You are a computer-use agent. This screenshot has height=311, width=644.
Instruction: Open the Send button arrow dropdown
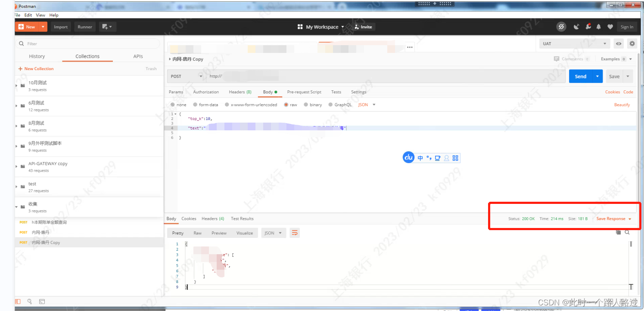pos(597,76)
